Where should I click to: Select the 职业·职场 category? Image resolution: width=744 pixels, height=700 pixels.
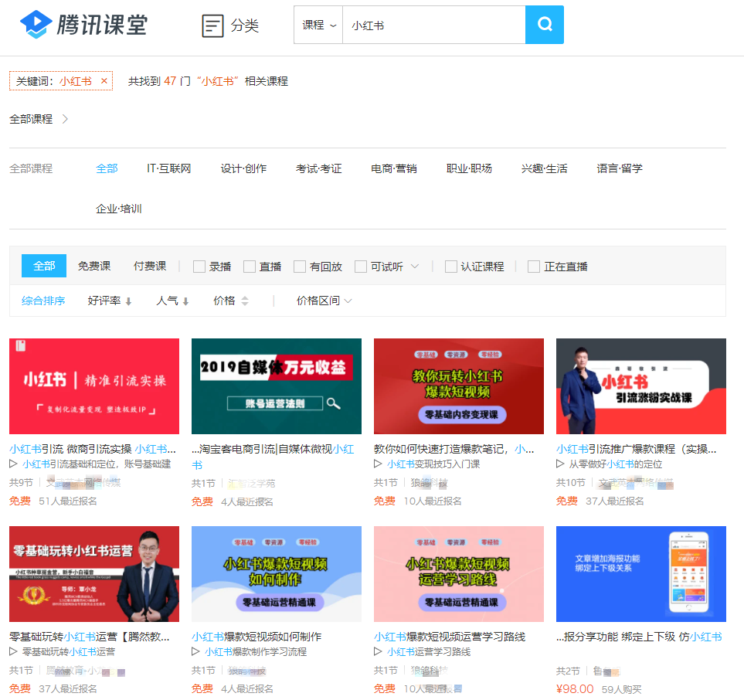pyautogui.click(x=469, y=168)
